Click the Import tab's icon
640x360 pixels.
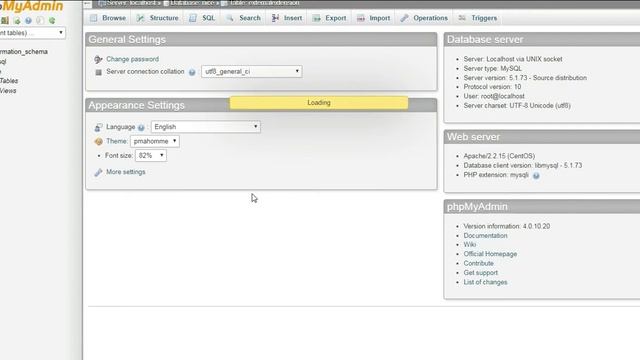pos(360,18)
